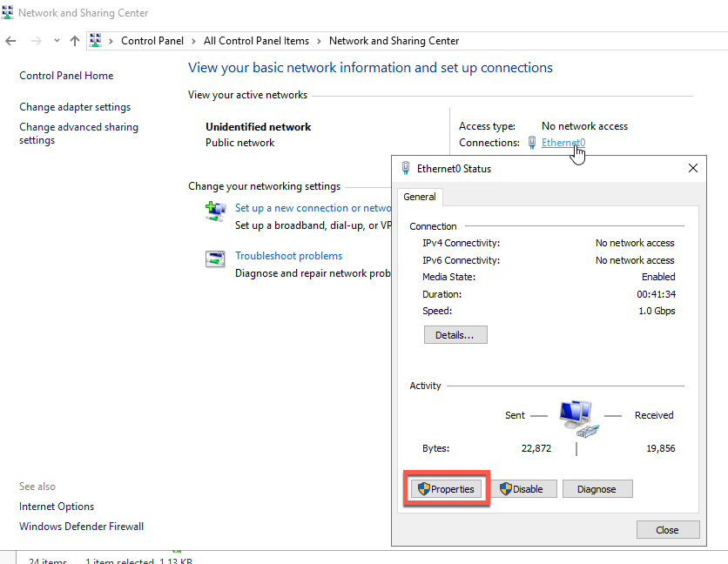The width and height of the screenshot is (728, 564).
Task: Click the '22,872' sent bytes value
Action: (536, 448)
